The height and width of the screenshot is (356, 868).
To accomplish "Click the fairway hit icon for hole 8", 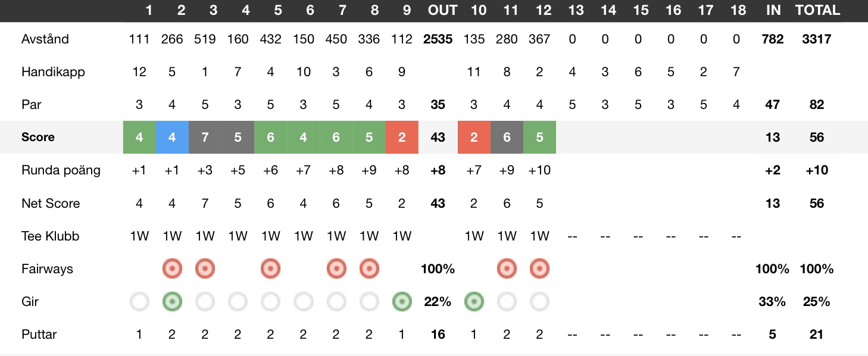I will tap(369, 269).
